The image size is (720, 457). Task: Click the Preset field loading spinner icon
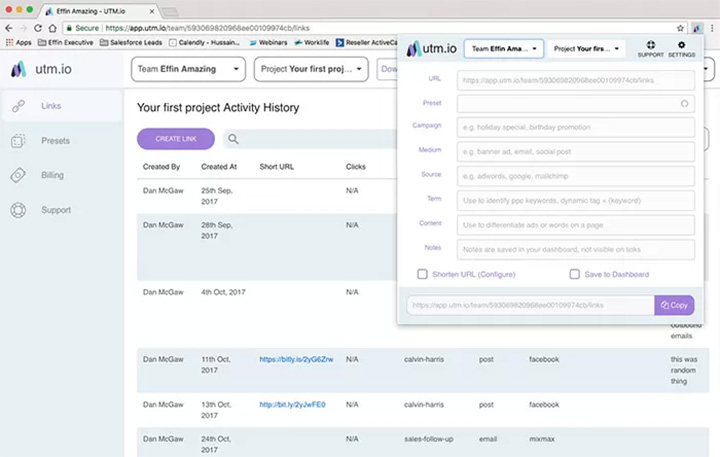[684, 104]
